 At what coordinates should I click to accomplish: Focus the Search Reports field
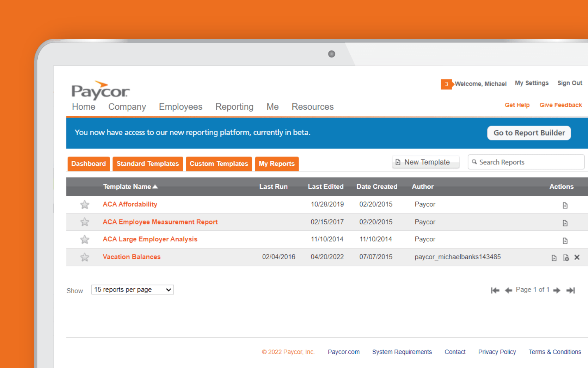(x=526, y=162)
